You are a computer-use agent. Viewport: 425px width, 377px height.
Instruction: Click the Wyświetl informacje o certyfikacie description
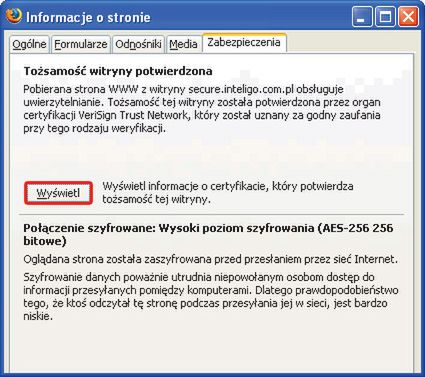[x=228, y=193]
